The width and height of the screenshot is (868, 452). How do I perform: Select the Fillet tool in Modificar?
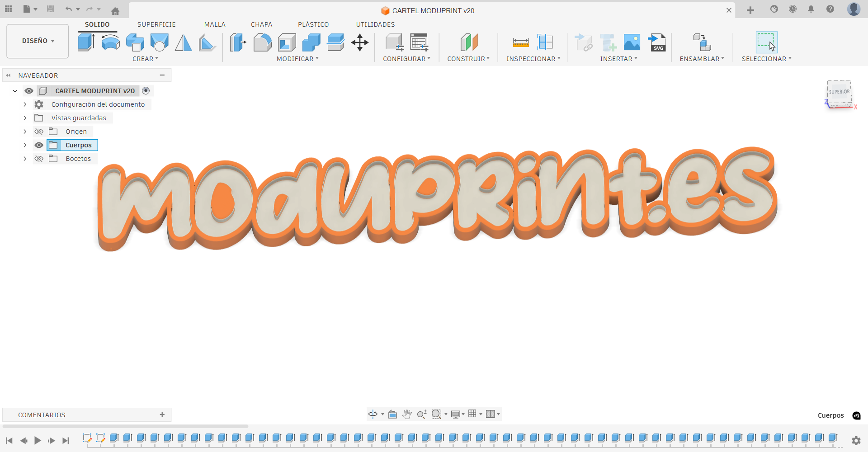tap(262, 42)
